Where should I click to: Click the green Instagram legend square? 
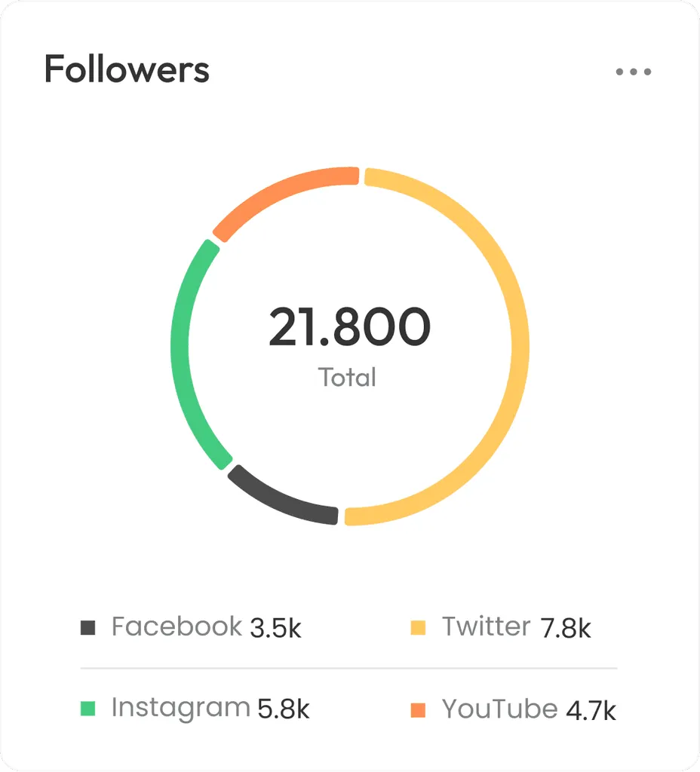point(87,709)
